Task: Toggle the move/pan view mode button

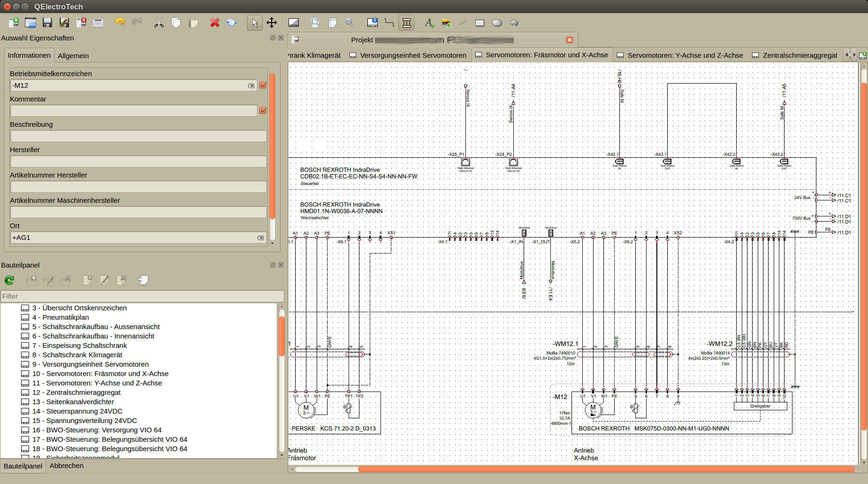Action: (x=272, y=23)
